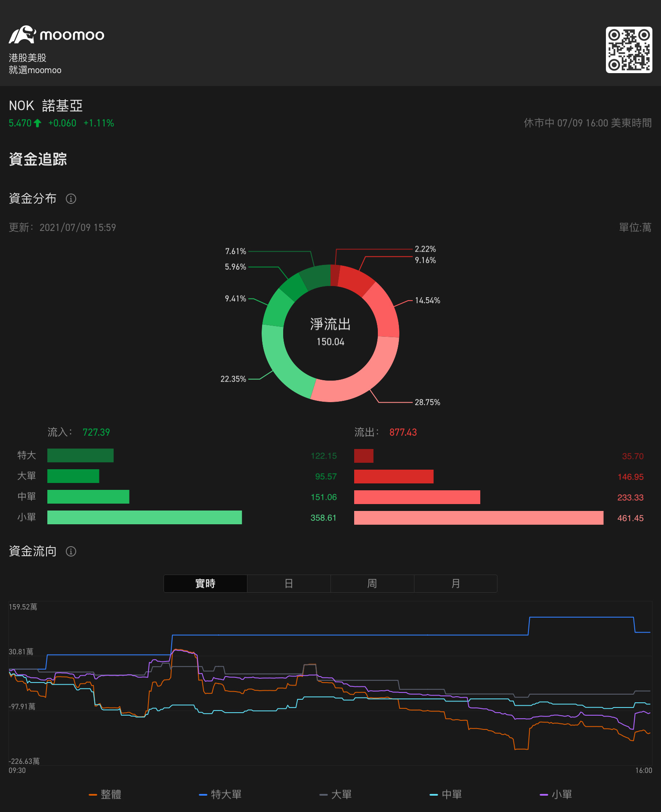Switch to the 周 tab

(x=372, y=584)
